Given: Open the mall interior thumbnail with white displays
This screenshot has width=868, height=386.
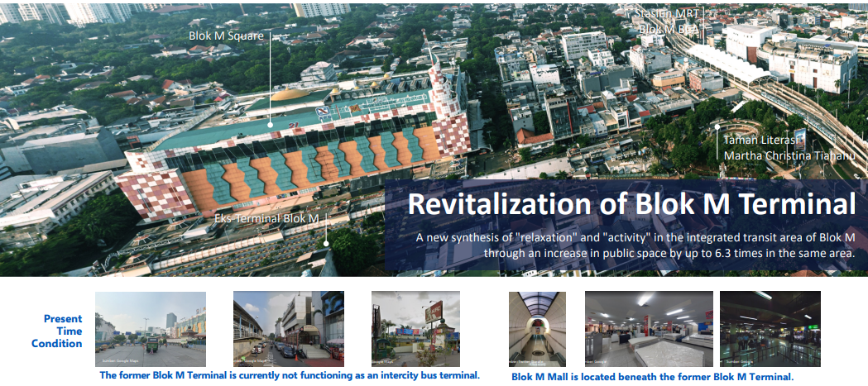Looking at the screenshot, I should pos(648,328).
